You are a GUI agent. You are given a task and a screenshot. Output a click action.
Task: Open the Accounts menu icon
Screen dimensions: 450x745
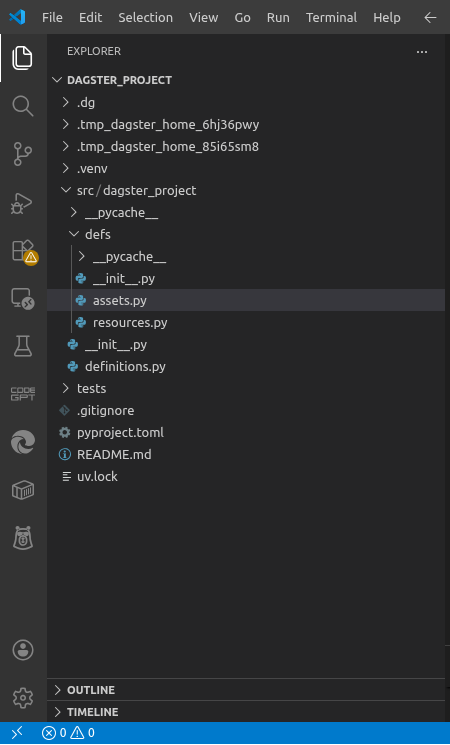click(23, 649)
